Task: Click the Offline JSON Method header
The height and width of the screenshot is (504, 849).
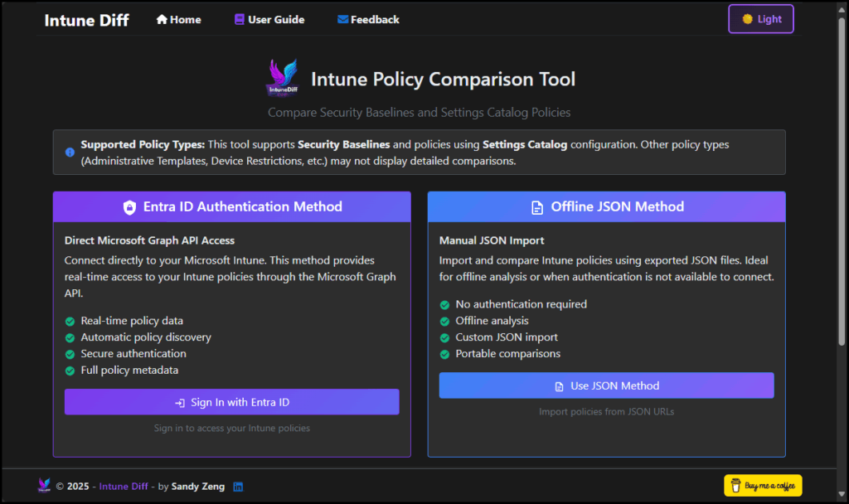Action: click(606, 206)
